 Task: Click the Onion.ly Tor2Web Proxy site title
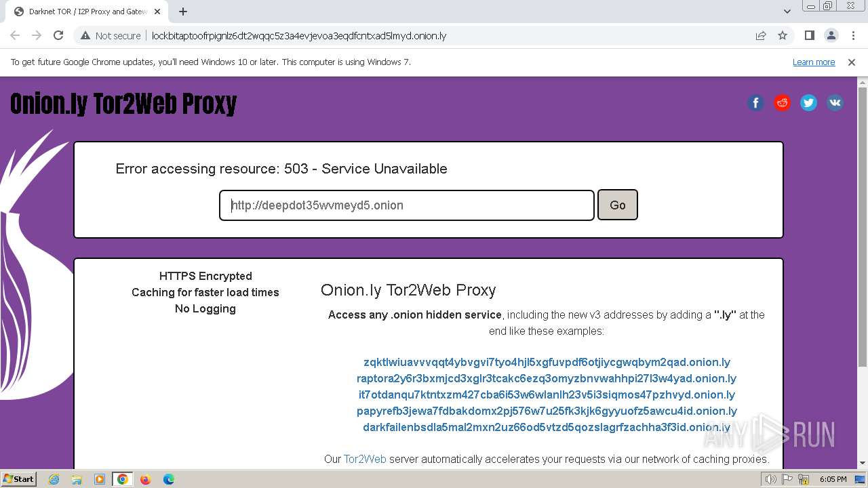123,104
